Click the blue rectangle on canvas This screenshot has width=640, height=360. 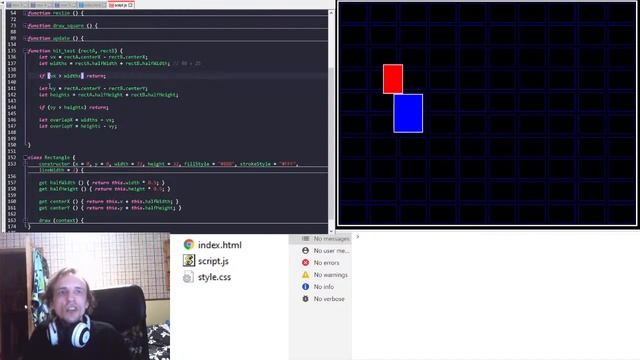(x=408, y=113)
